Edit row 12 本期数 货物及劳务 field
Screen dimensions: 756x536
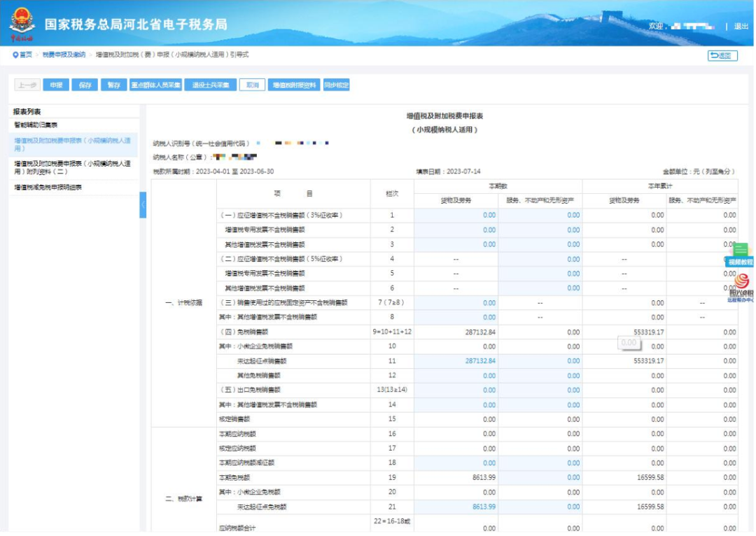click(457, 376)
